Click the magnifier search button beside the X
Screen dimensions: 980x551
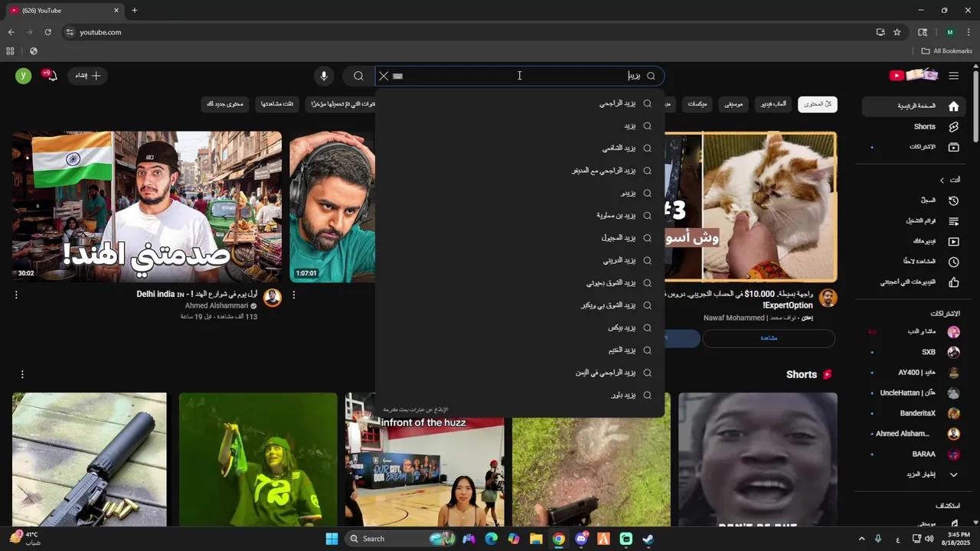pyautogui.click(x=358, y=76)
